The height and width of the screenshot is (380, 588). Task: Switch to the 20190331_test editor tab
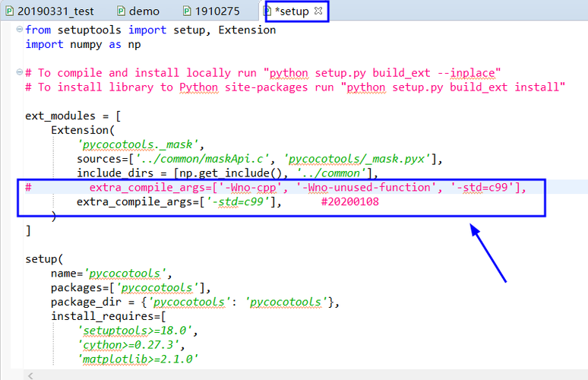[50, 11]
